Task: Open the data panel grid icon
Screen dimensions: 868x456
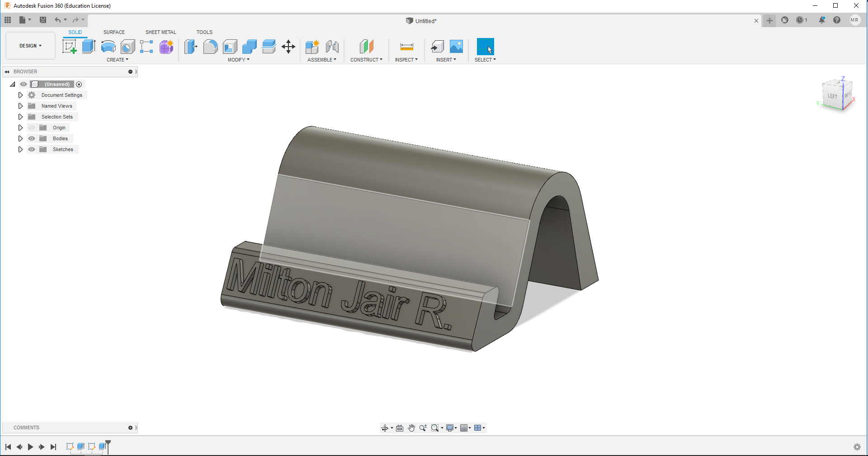Action: tap(8, 20)
